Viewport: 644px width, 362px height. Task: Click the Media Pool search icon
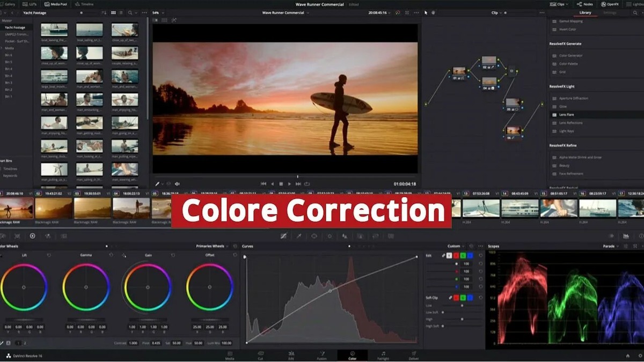pos(130,12)
